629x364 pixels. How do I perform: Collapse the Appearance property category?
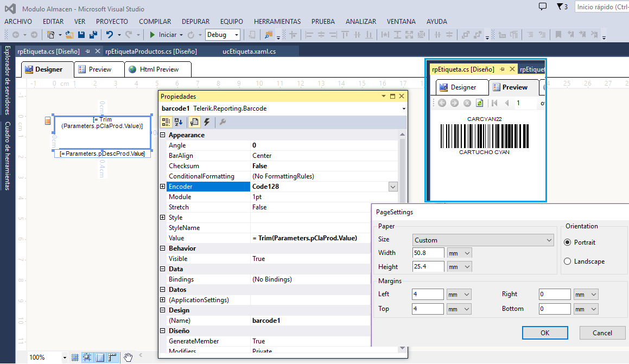click(163, 135)
